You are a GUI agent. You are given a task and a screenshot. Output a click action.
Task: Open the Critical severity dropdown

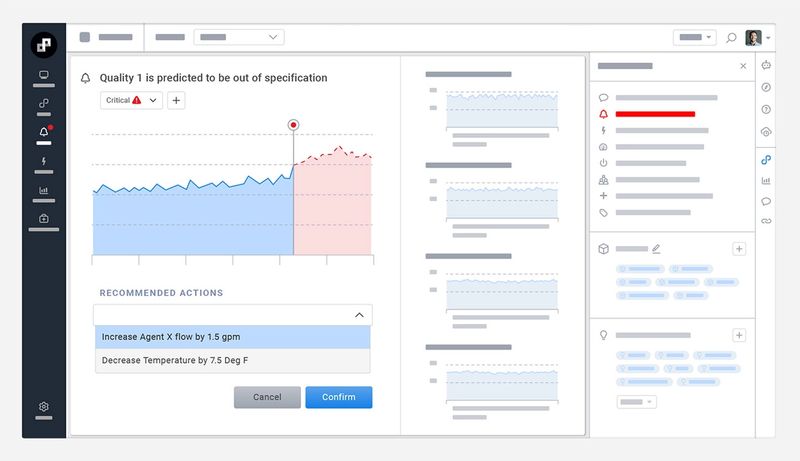(x=131, y=100)
